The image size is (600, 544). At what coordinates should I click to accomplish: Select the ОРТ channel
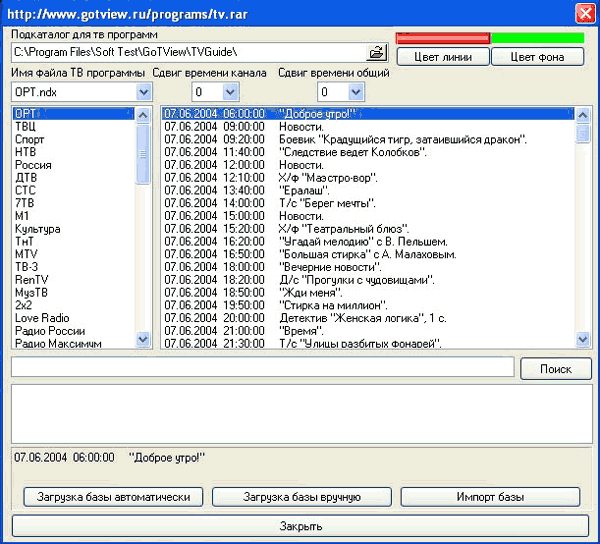coord(73,114)
